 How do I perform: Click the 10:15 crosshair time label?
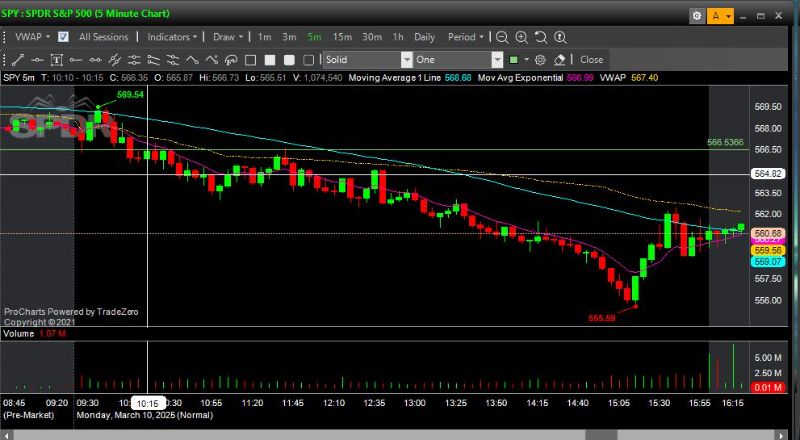click(148, 403)
